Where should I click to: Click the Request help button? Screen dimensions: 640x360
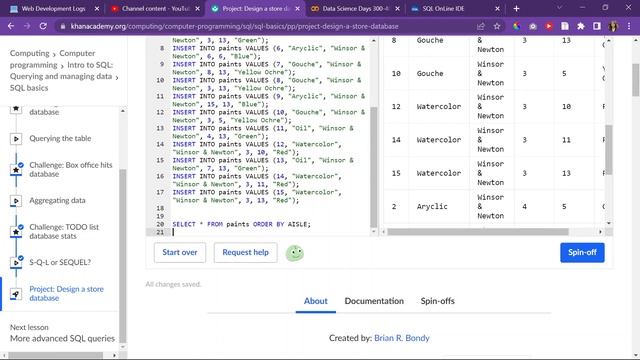[x=245, y=253]
